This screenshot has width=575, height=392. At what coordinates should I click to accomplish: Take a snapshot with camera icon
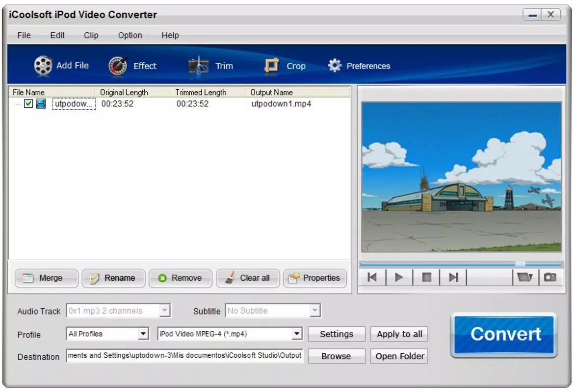pyautogui.click(x=550, y=277)
